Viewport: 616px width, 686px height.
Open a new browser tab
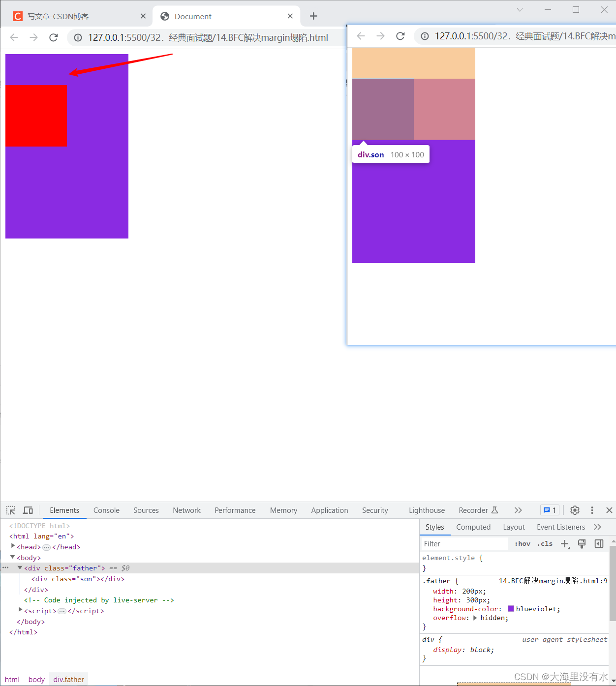click(x=313, y=16)
